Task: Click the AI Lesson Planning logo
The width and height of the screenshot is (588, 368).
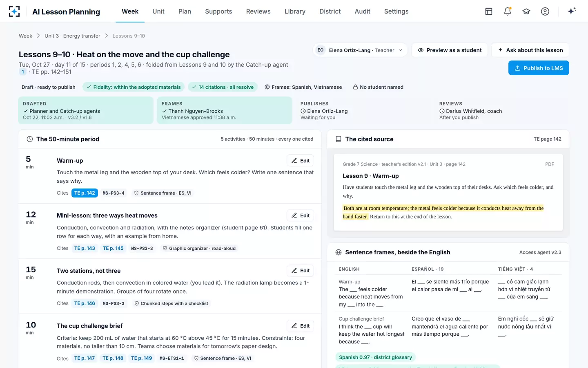Action: pos(14,11)
